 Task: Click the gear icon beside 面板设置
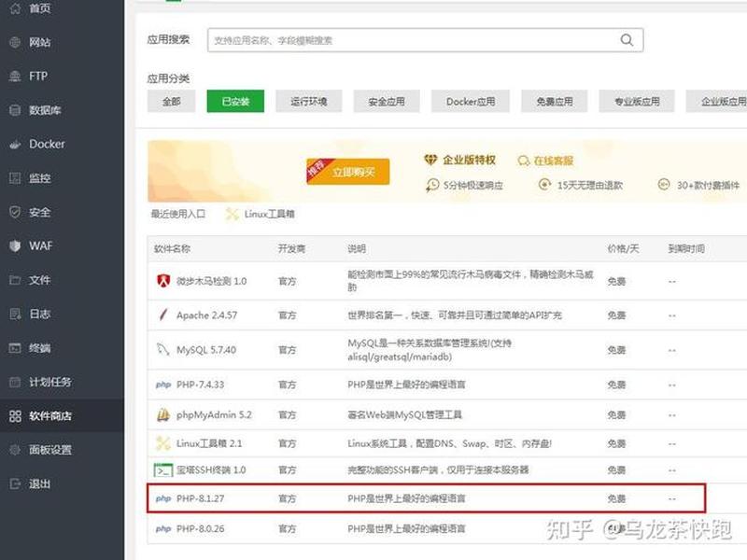15,450
